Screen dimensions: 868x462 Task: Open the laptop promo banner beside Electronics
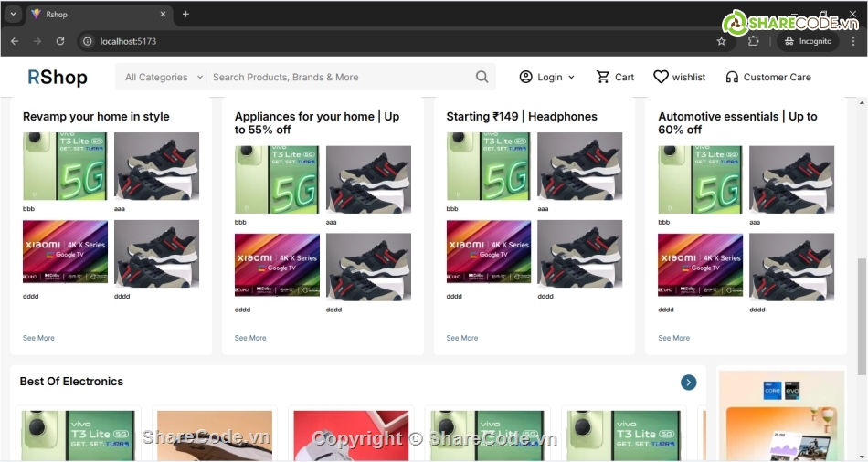(781, 415)
